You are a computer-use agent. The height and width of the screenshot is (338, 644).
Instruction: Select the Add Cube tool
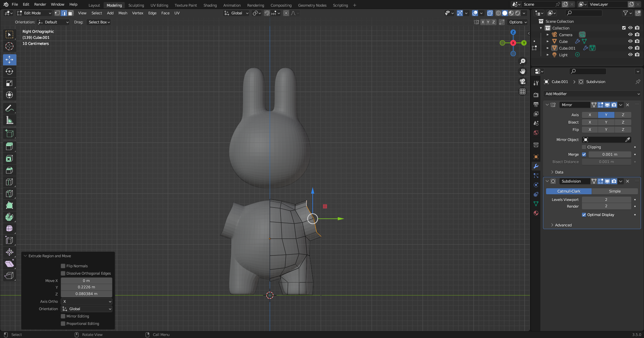click(x=9, y=133)
